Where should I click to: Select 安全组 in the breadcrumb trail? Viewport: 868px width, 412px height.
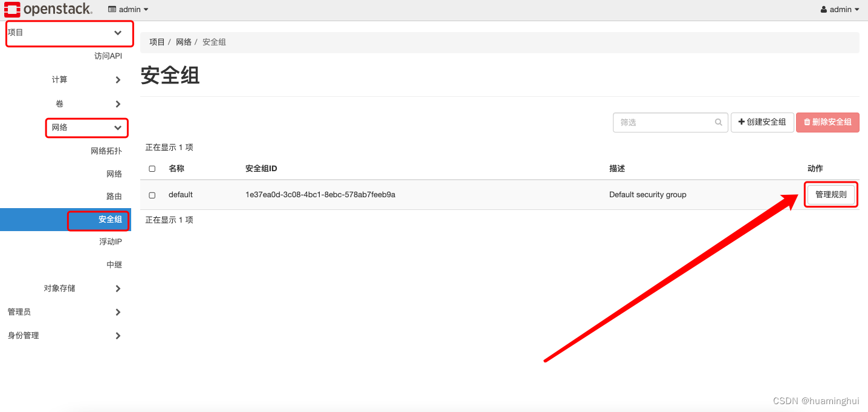214,42
